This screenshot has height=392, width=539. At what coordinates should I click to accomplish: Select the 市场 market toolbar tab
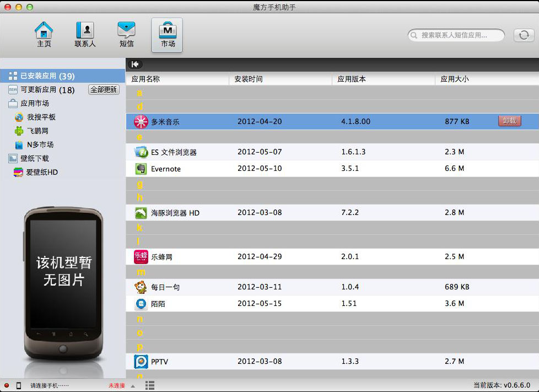[x=167, y=34]
